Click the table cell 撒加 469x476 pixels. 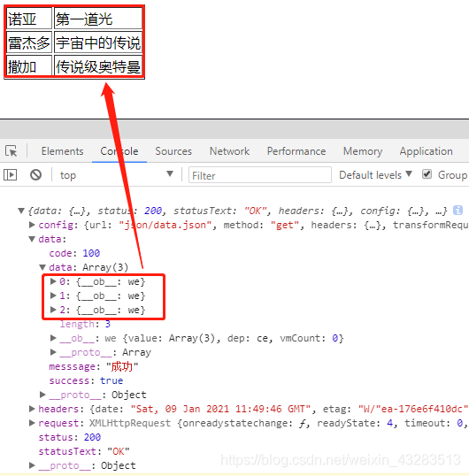pyautogui.click(x=29, y=65)
